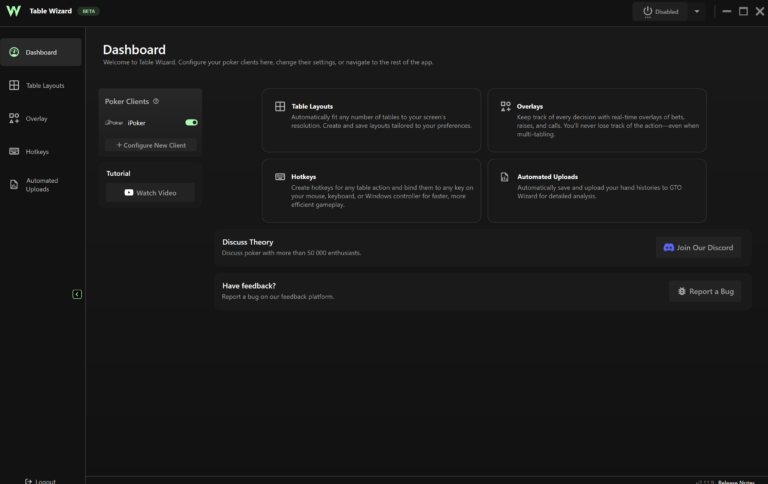This screenshot has height=484, width=768.
Task: Click the Dashboard heading text
Action: click(x=134, y=49)
